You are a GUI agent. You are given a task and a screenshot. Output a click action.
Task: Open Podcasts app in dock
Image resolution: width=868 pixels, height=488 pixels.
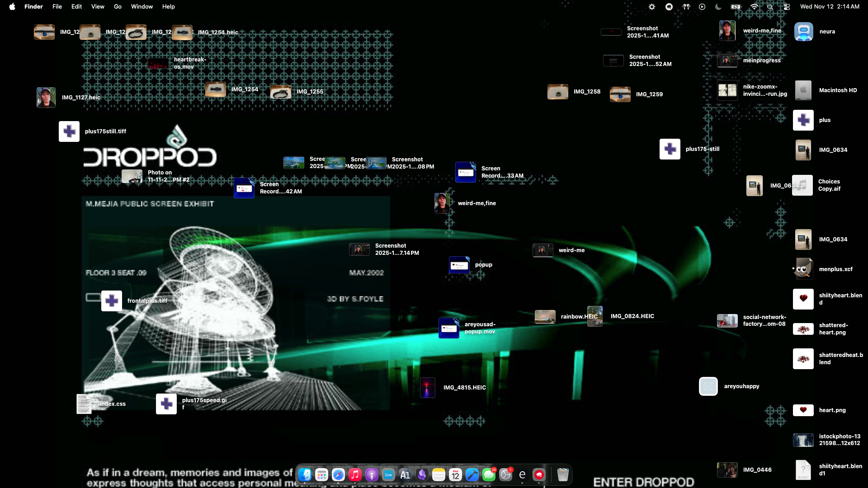click(372, 475)
